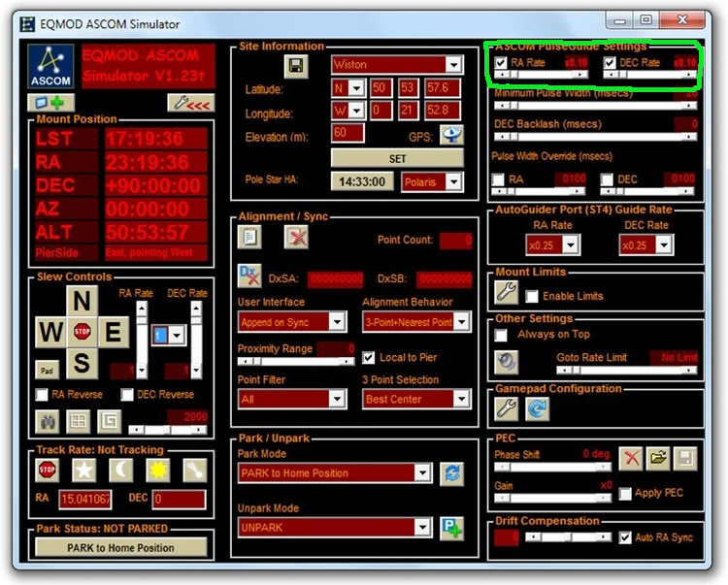Open Gamepad Configuration wrench icon

pyautogui.click(x=506, y=408)
